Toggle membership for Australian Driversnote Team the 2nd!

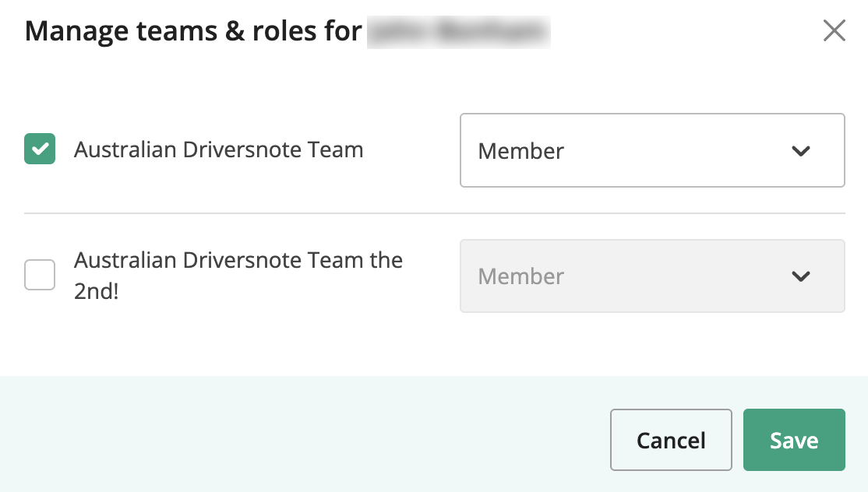pos(40,275)
